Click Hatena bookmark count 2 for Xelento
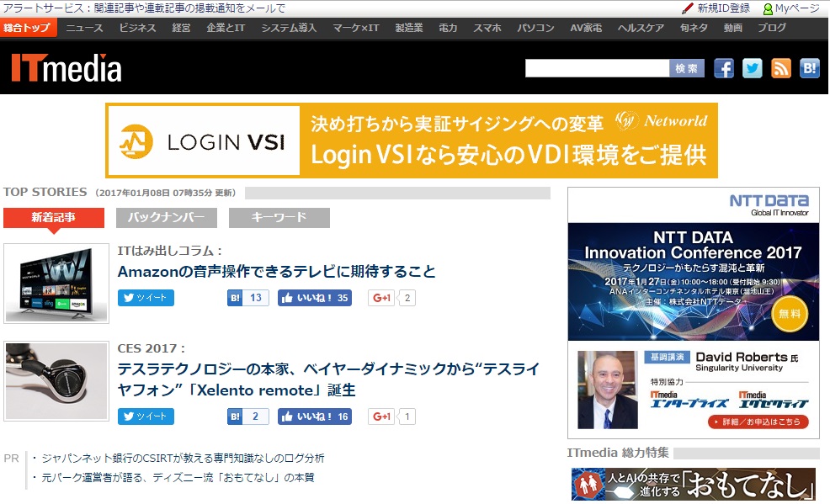Viewport: 830px width, 504px height. pyautogui.click(x=256, y=416)
